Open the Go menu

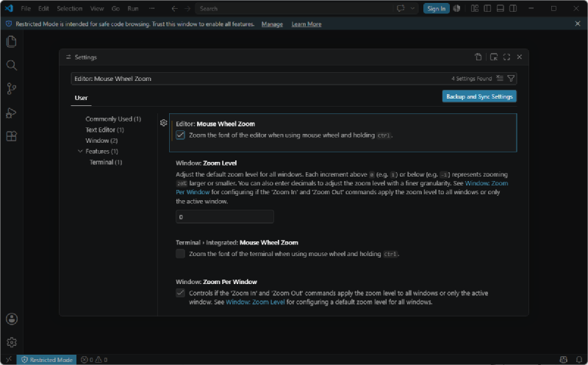point(115,8)
